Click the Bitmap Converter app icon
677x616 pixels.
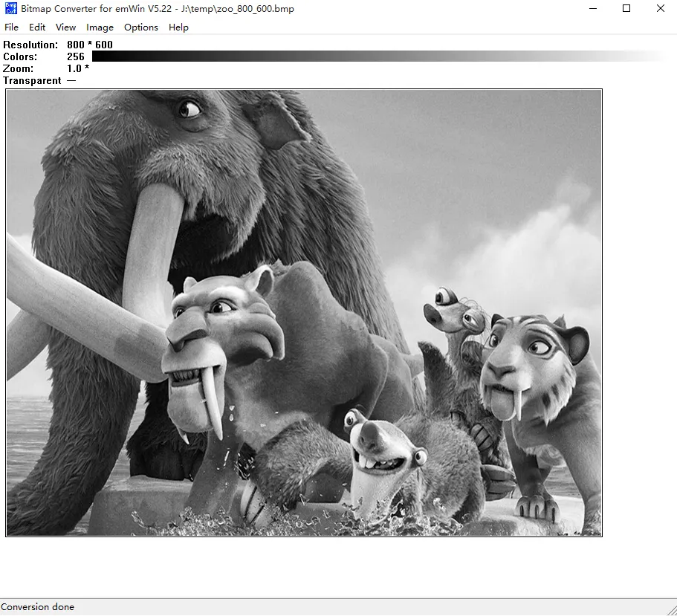pos(11,9)
